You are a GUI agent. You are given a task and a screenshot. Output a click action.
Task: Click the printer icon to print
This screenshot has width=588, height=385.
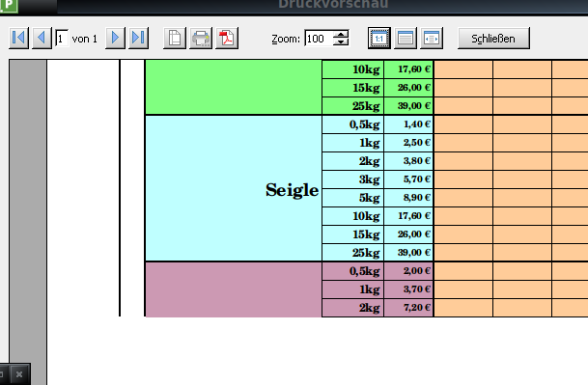pyautogui.click(x=201, y=38)
